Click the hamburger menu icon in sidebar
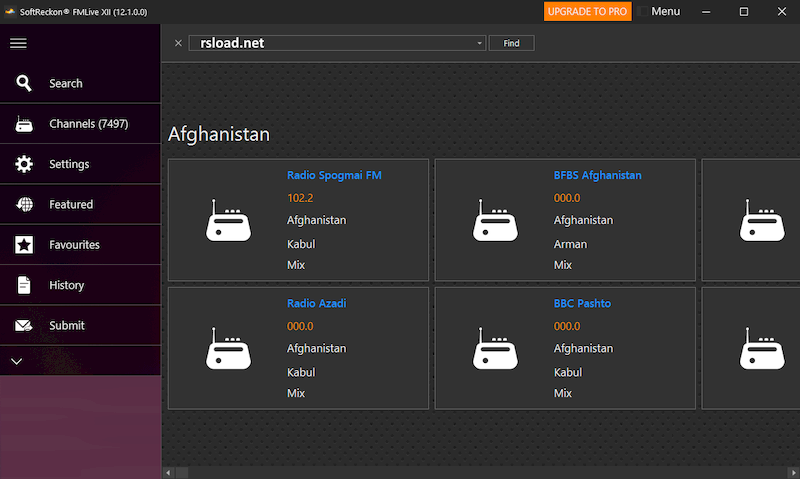The width and height of the screenshot is (800, 479). pos(18,43)
